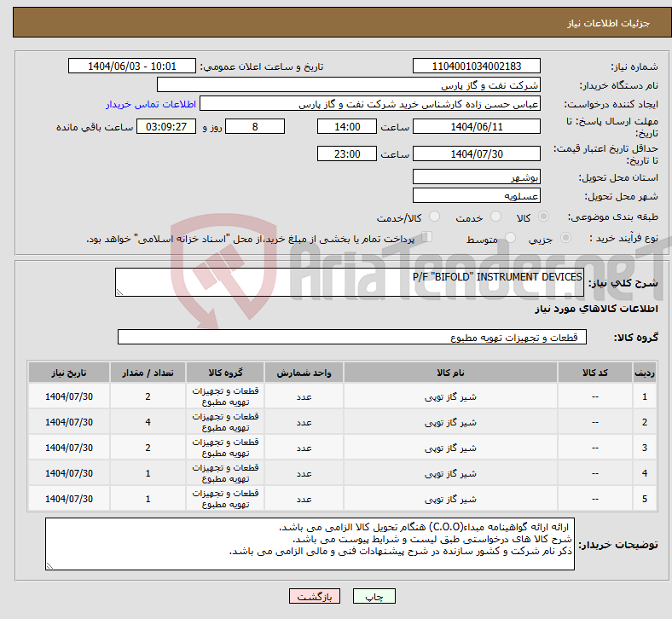Screen dimensions: 672x619
Task: Click the buyer organization name field
Action: 349,84
